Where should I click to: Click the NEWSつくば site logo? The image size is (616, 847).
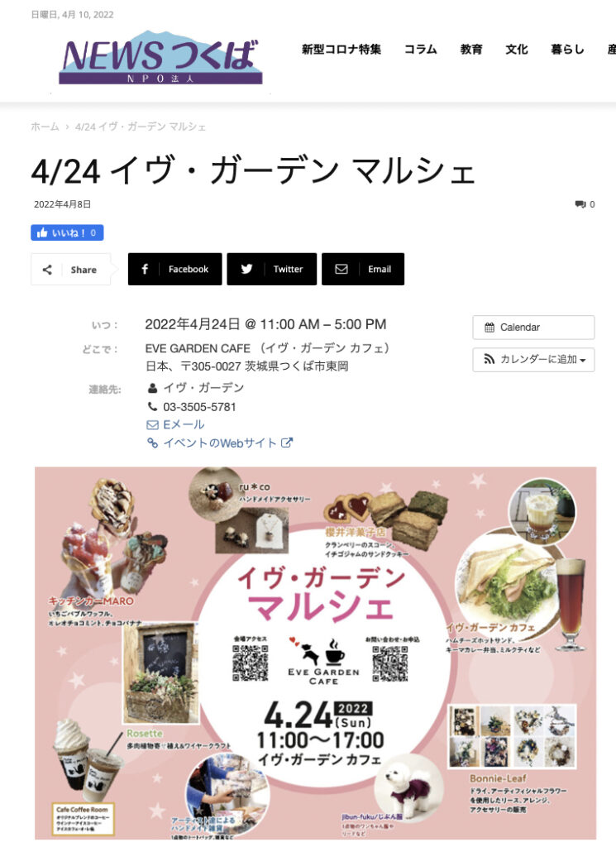pyautogui.click(x=160, y=57)
